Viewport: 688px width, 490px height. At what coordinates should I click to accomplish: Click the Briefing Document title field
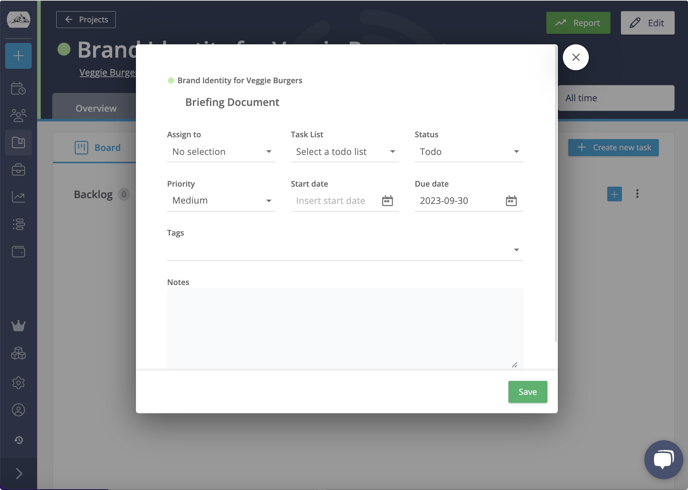tap(232, 102)
